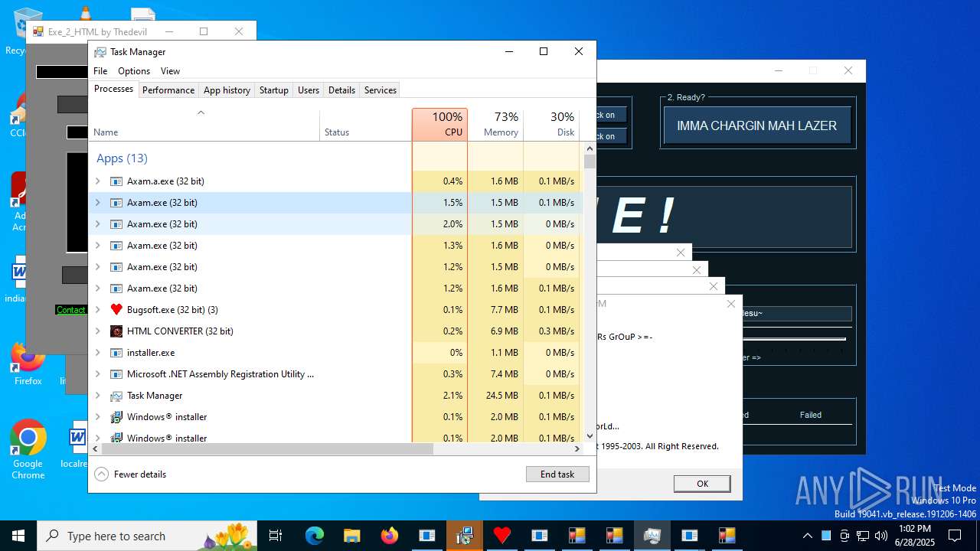Screen dimensions: 980x551
Task: Click the Task Manager title bar icon
Action: tap(100, 52)
